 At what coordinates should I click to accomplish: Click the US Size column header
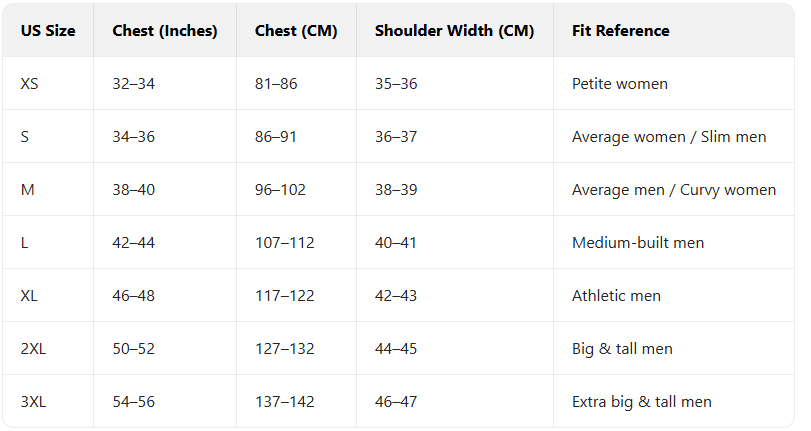[x=48, y=30]
